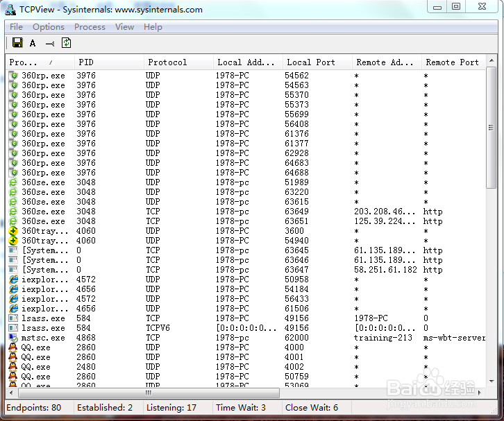The width and height of the screenshot is (504, 421).
Task: Minimize the TCPView window
Action: coord(437,7)
